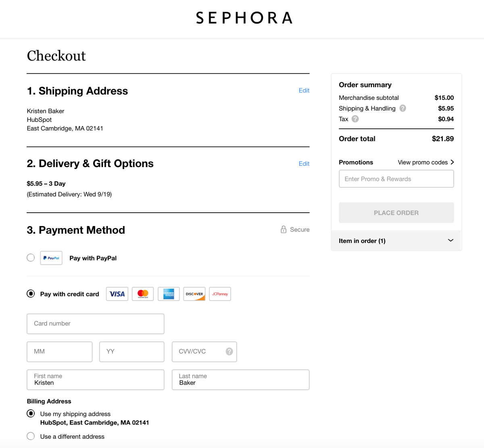Edit the Delivery & Gift Options
This screenshot has width=484, height=448.
304,163
